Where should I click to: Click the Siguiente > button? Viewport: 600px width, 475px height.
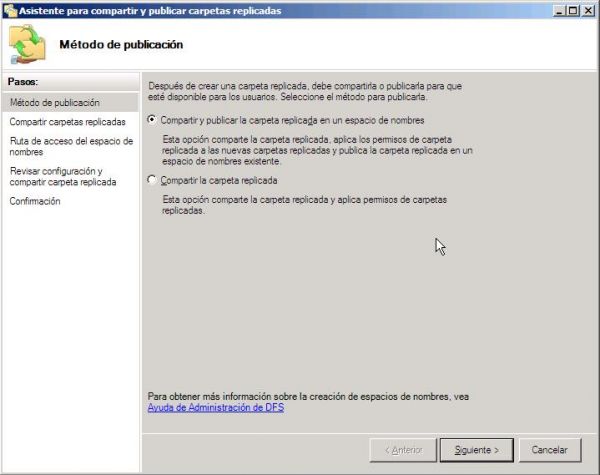click(476, 450)
